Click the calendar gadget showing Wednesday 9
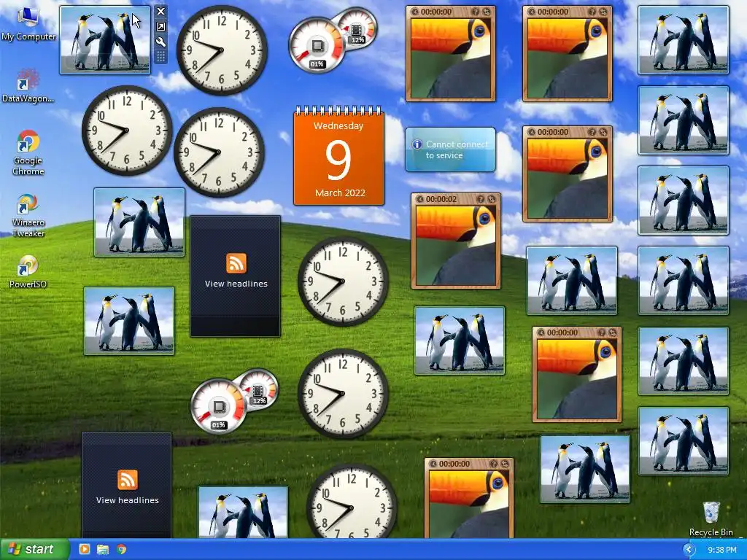This screenshot has width=747, height=560. (x=338, y=156)
